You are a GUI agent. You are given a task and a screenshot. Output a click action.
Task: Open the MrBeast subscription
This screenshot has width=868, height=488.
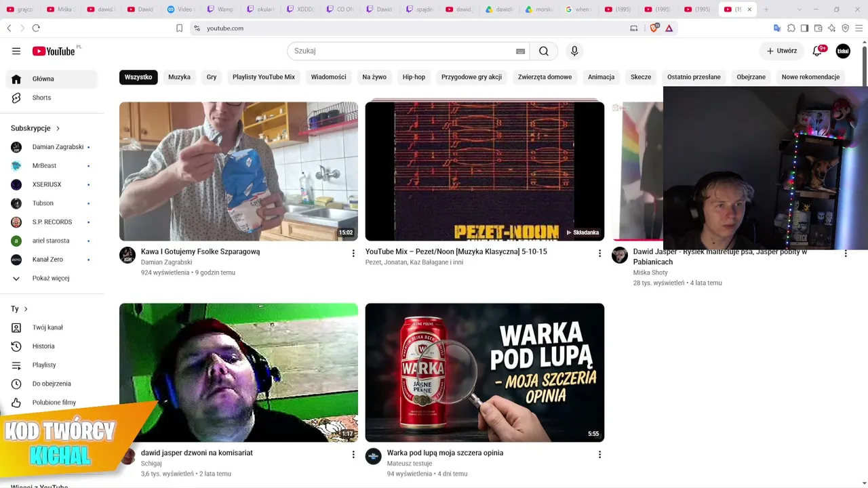[x=52, y=165]
